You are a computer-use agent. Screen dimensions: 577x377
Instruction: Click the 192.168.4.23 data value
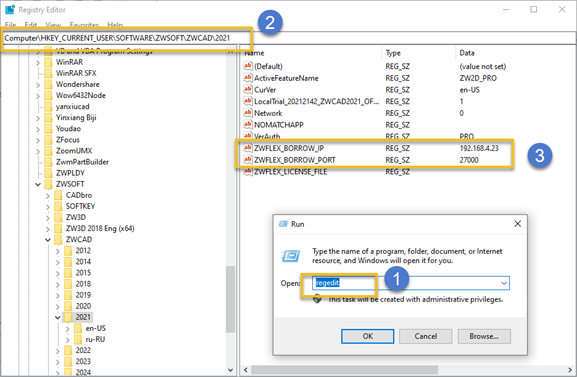click(x=479, y=148)
